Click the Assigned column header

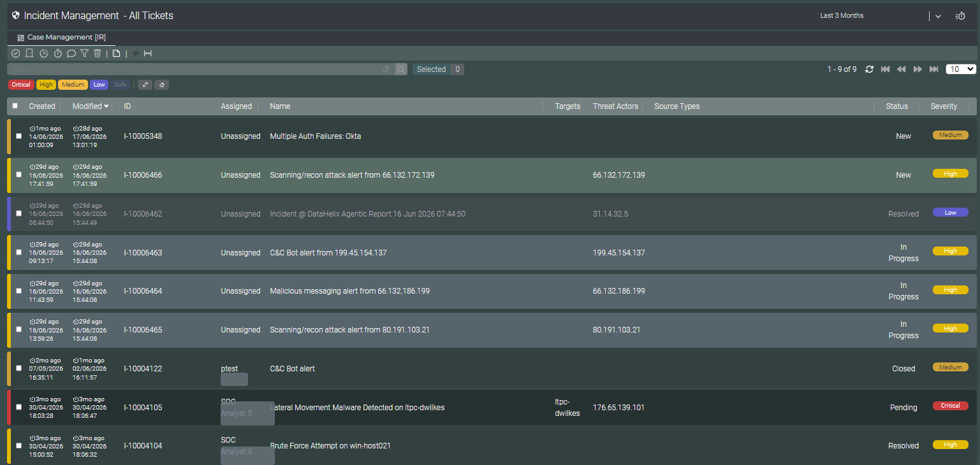point(236,106)
